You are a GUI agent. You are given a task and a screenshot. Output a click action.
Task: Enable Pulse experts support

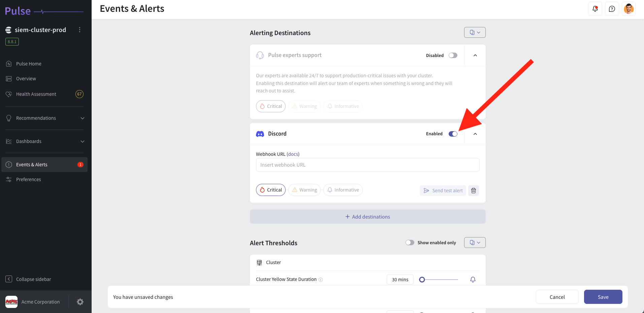[x=453, y=55]
